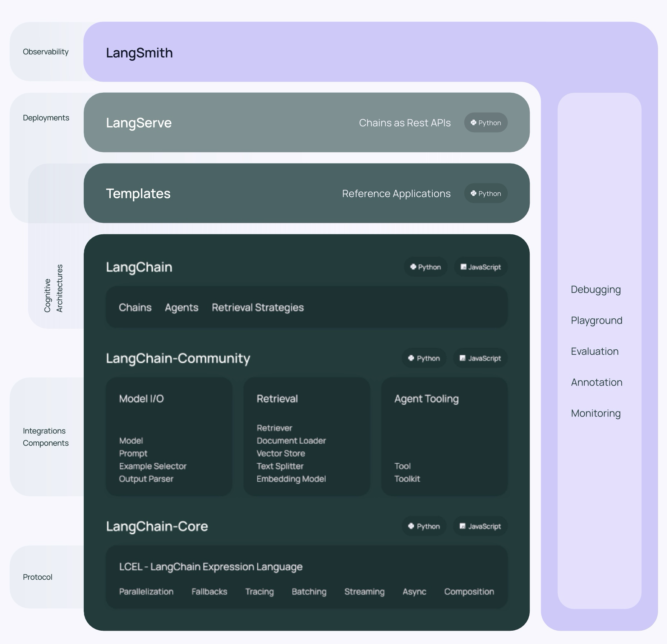Image resolution: width=667 pixels, height=644 pixels.
Task: Click the Python badge on LangChain-Community
Action: tap(424, 358)
